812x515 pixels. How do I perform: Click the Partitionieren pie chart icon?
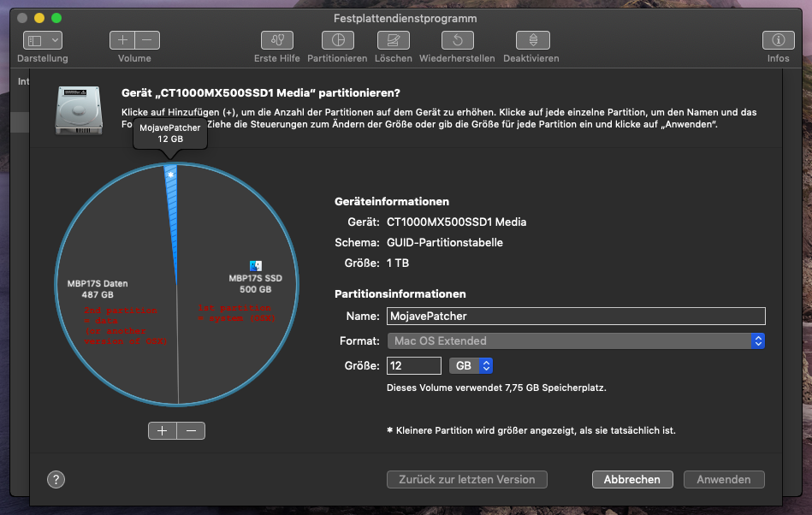pos(338,40)
